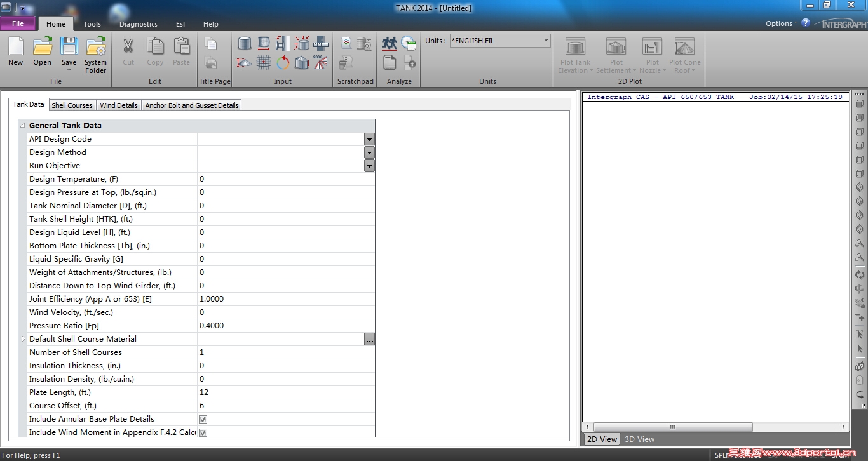Click the Help question mark icon
868x461 pixels.
click(806, 23)
